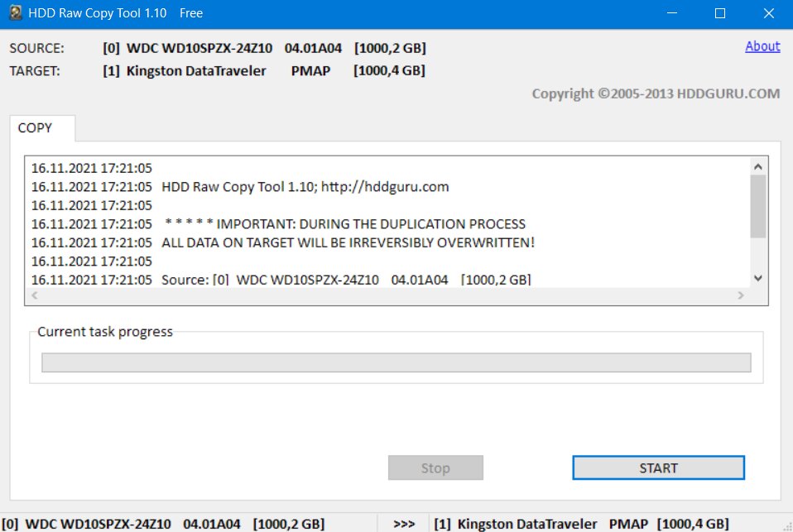Click the horizontal scroll right arrow in log
793x532 pixels.
pos(740,295)
